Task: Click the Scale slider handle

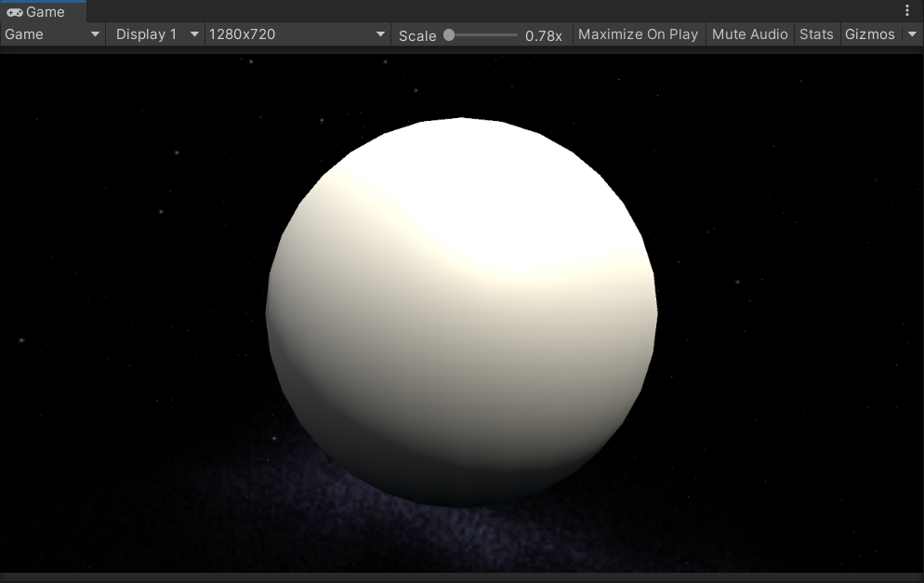Action: tap(449, 34)
